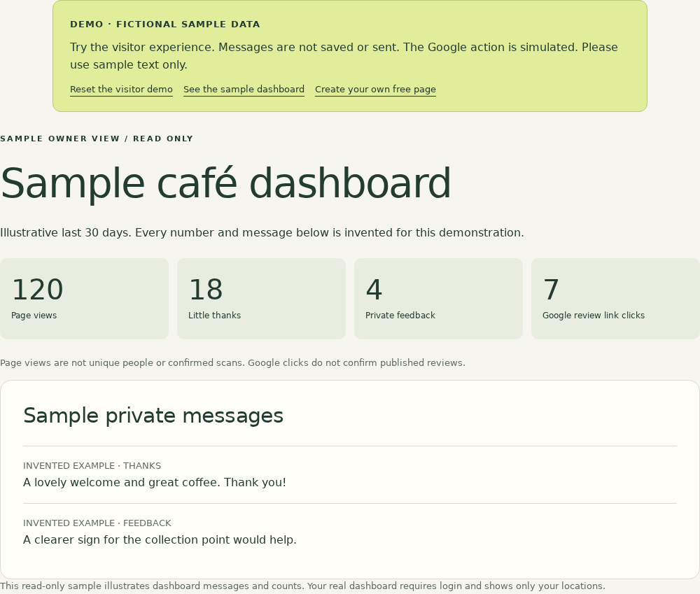Select the message about a clearer collection point sign
The height and width of the screenshot is (594, 700).
coord(160,539)
